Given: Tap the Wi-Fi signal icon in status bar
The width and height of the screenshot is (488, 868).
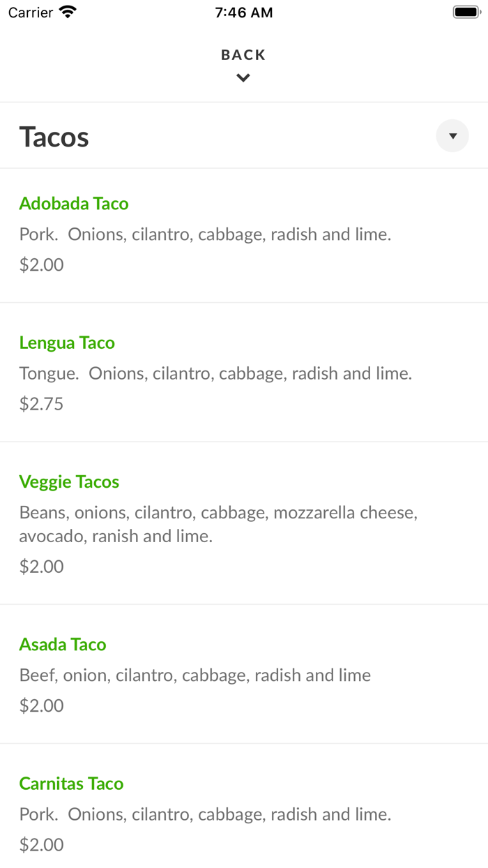Looking at the screenshot, I should tap(68, 11).
